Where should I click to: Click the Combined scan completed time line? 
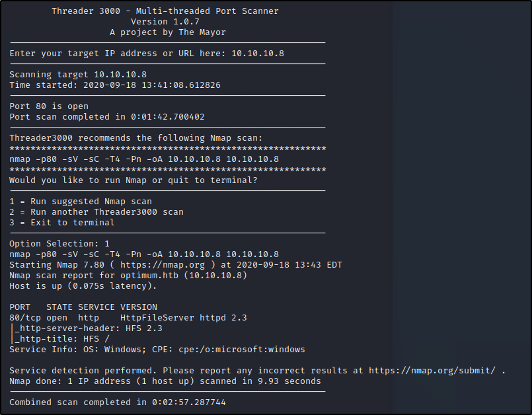click(x=118, y=402)
